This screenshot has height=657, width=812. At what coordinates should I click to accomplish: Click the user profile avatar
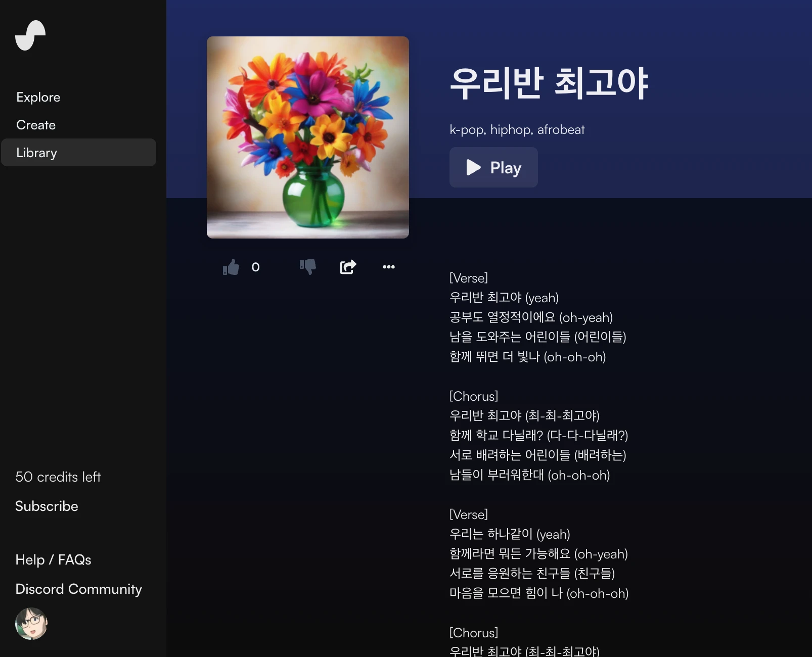(x=31, y=624)
